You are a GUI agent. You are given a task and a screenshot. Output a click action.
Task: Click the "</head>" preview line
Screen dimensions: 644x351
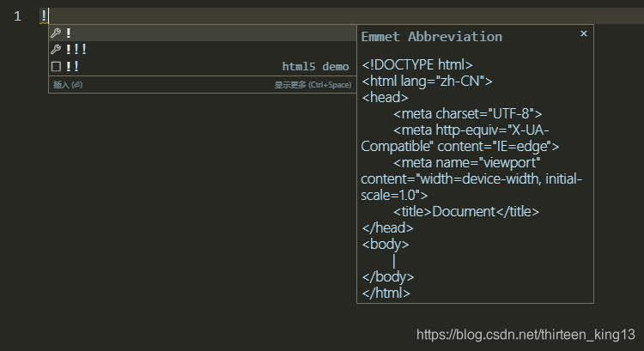tap(387, 227)
